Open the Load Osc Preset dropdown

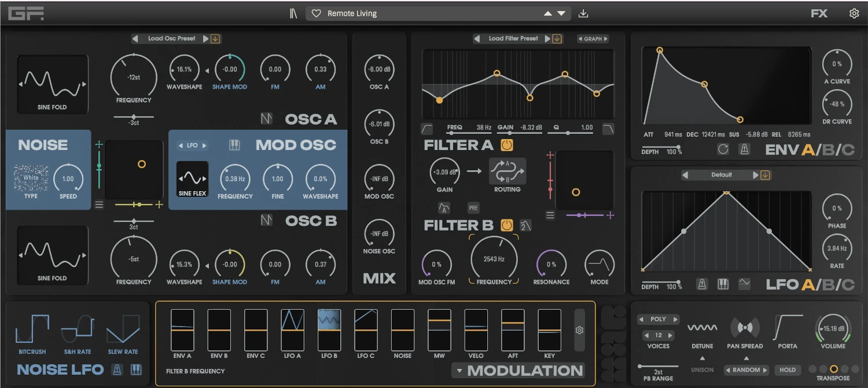tap(173, 38)
